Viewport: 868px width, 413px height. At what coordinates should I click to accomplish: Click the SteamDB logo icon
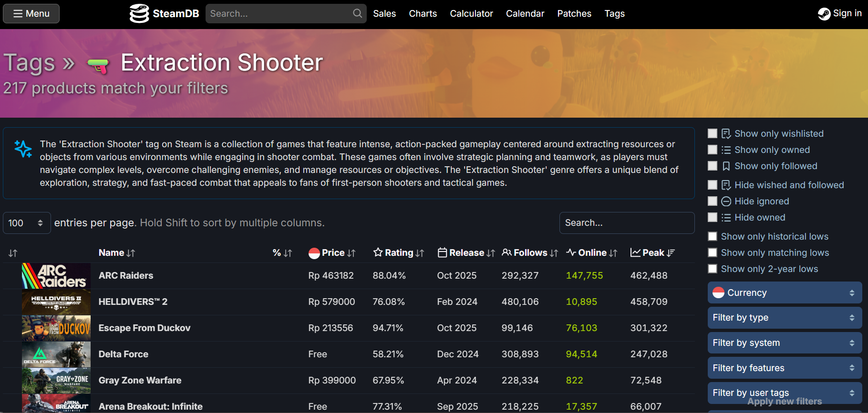[x=139, y=13]
